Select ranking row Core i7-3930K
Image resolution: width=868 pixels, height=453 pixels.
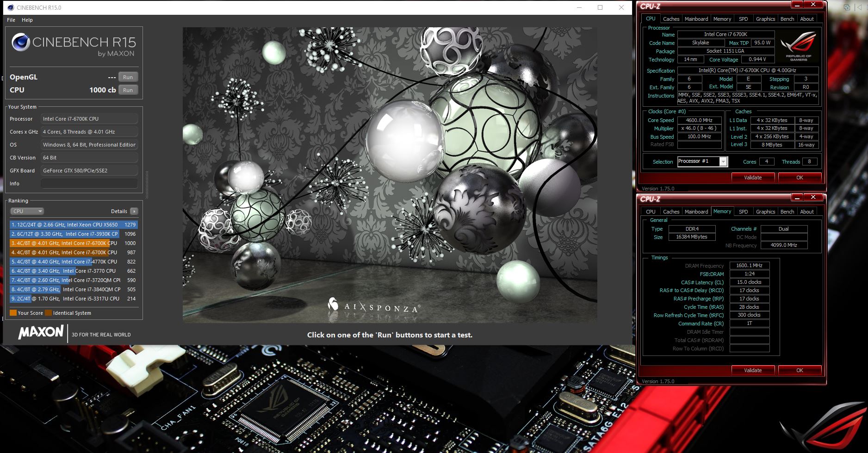[74, 234]
